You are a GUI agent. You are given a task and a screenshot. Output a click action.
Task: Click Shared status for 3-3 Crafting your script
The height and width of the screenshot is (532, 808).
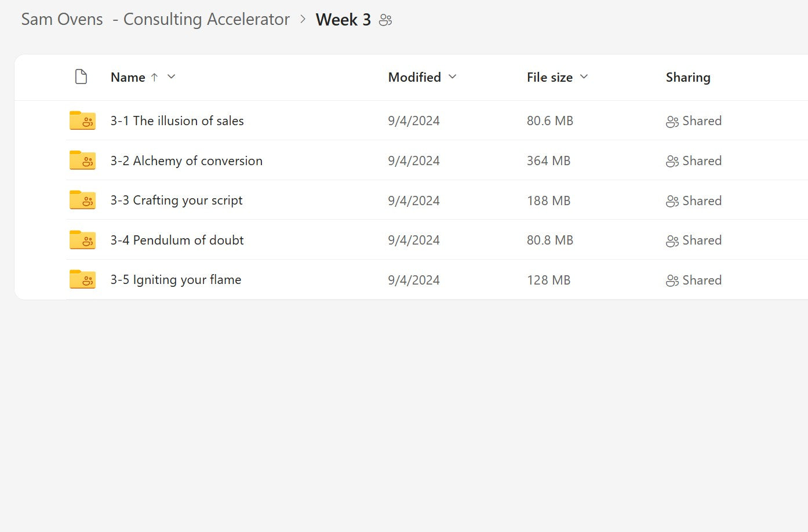pyautogui.click(x=702, y=201)
